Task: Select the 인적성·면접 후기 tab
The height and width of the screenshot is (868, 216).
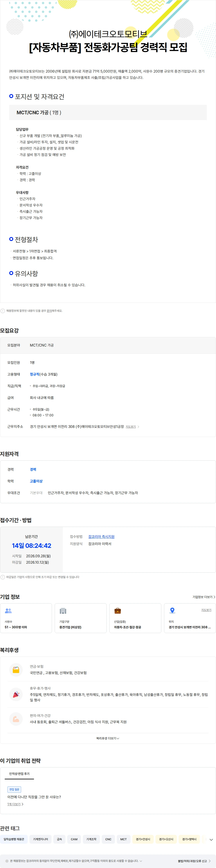Action: (x=19, y=774)
